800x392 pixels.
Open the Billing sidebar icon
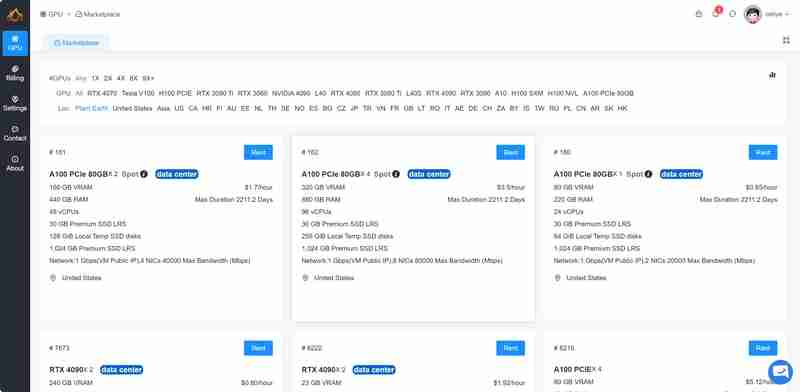15,74
